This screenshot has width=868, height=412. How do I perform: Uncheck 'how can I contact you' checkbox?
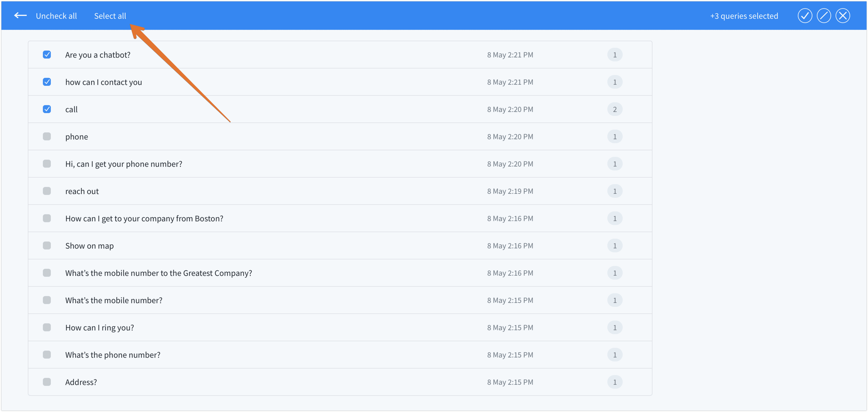coord(47,82)
